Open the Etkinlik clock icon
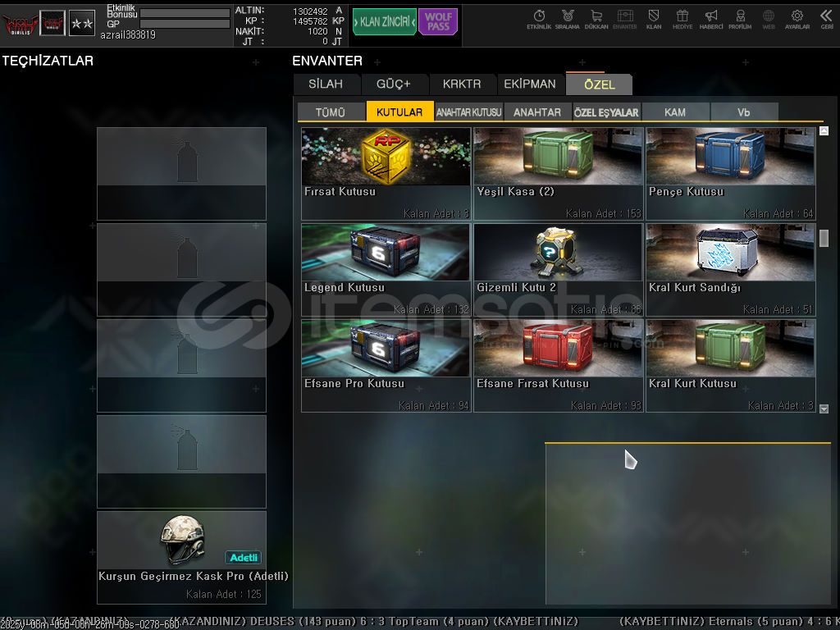The height and width of the screenshot is (630, 840). (539, 20)
